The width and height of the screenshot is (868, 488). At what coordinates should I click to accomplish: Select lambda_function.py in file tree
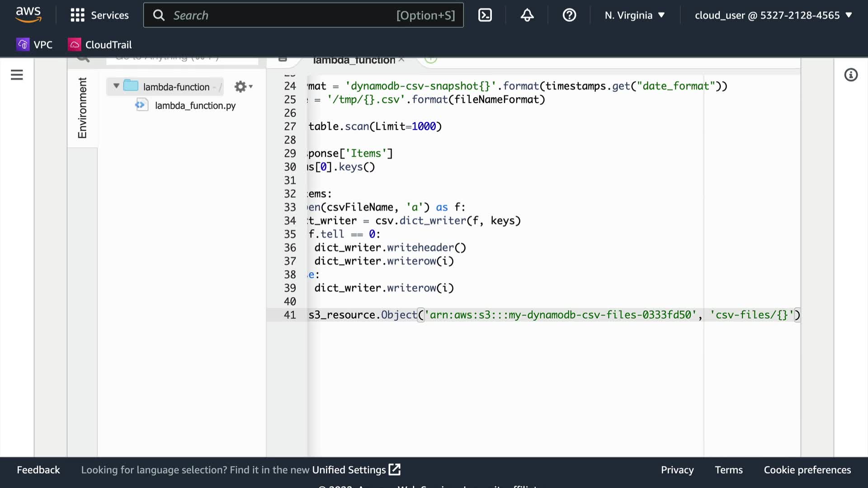[x=195, y=105]
